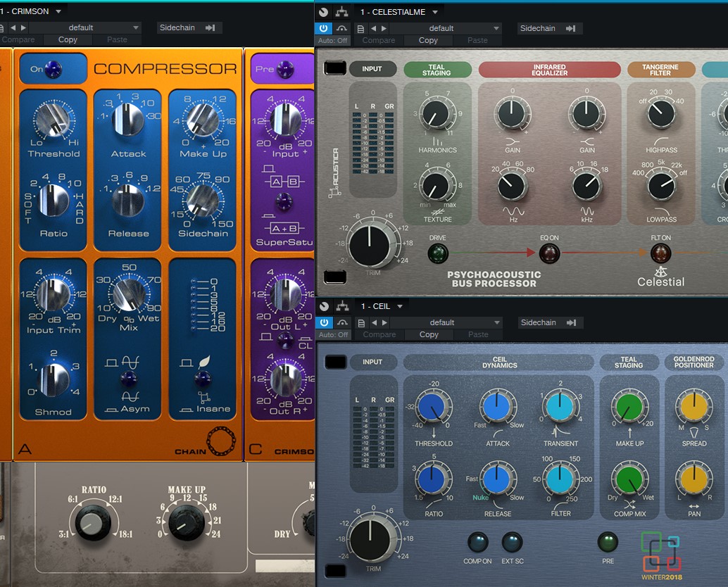Toggle the Insane leaf switch in Crimson
728x587 pixels.
tap(203, 379)
